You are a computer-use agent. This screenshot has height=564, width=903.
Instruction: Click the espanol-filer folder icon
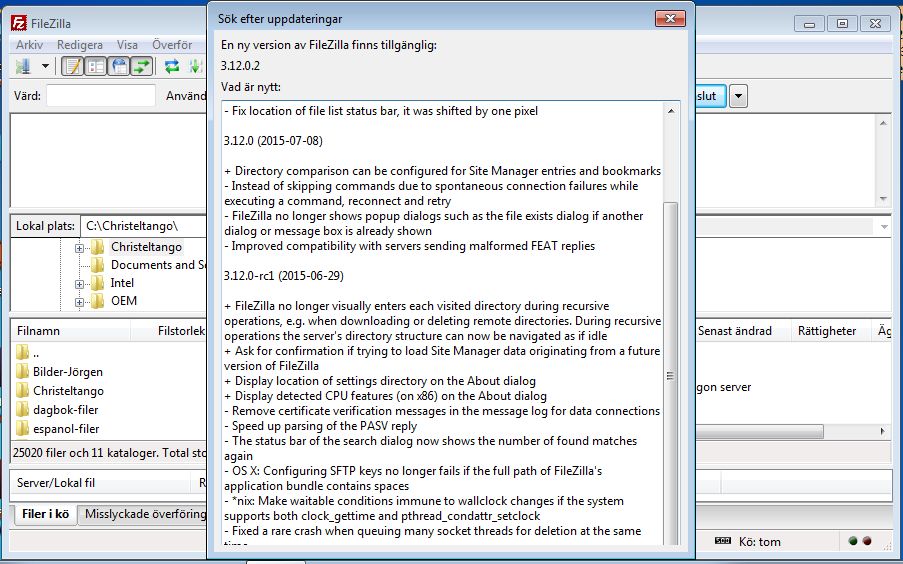(22, 428)
